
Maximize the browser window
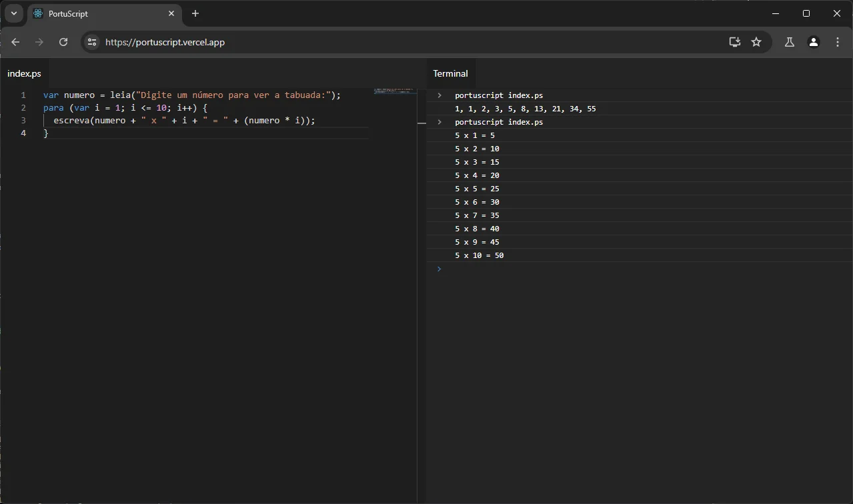click(x=806, y=13)
